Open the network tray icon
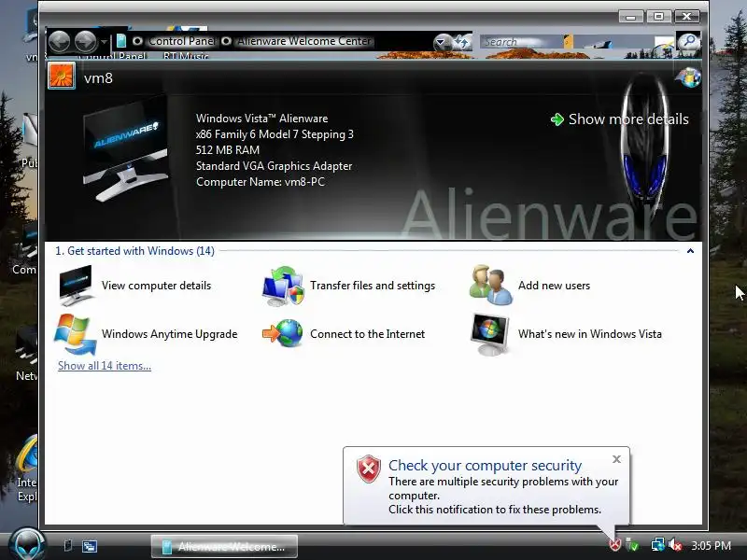 [x=658, y=544]
